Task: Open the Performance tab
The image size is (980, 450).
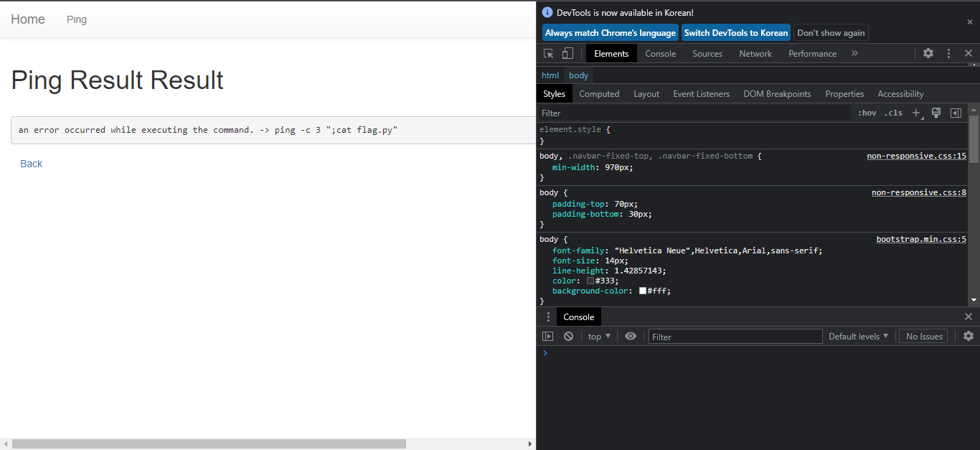Action: pyautogui.click(x=812, y=53)
